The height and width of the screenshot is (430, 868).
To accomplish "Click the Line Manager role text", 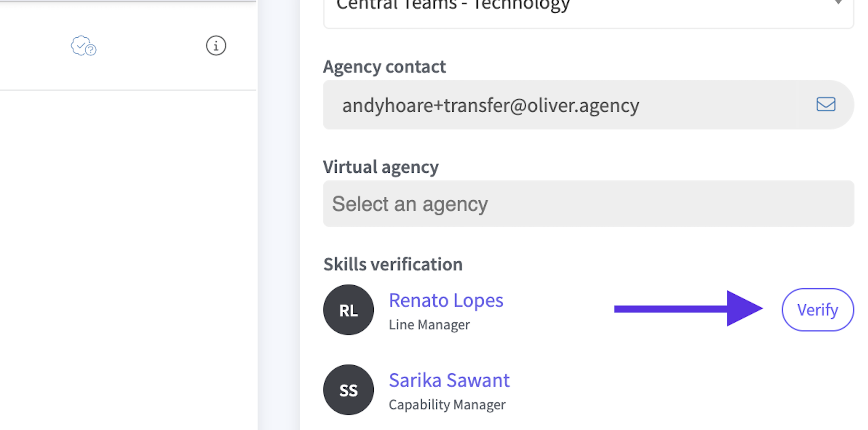I will pos(429,325).
